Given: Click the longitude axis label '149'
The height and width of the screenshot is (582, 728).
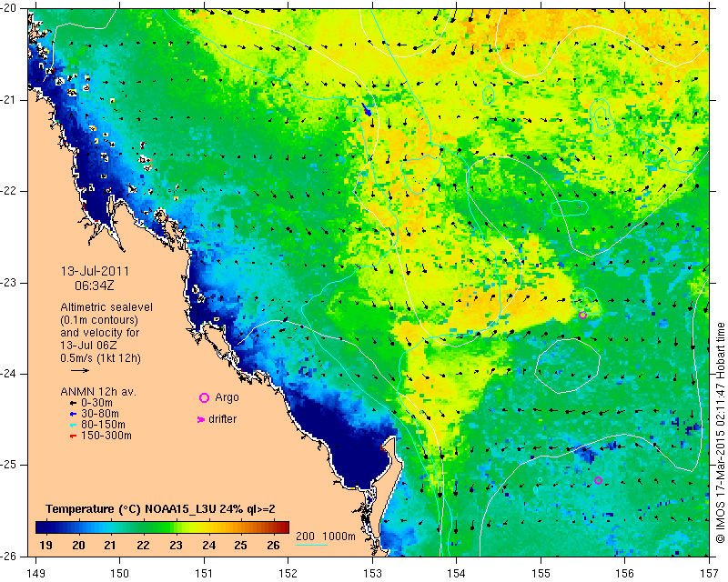Looking at the screenshot, I should pos(35,574).
